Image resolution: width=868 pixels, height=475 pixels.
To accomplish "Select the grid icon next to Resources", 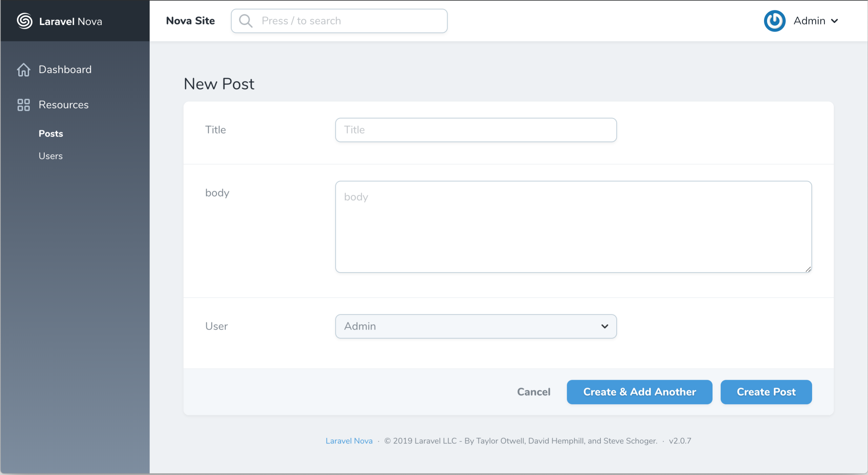I will click(23, 105).
